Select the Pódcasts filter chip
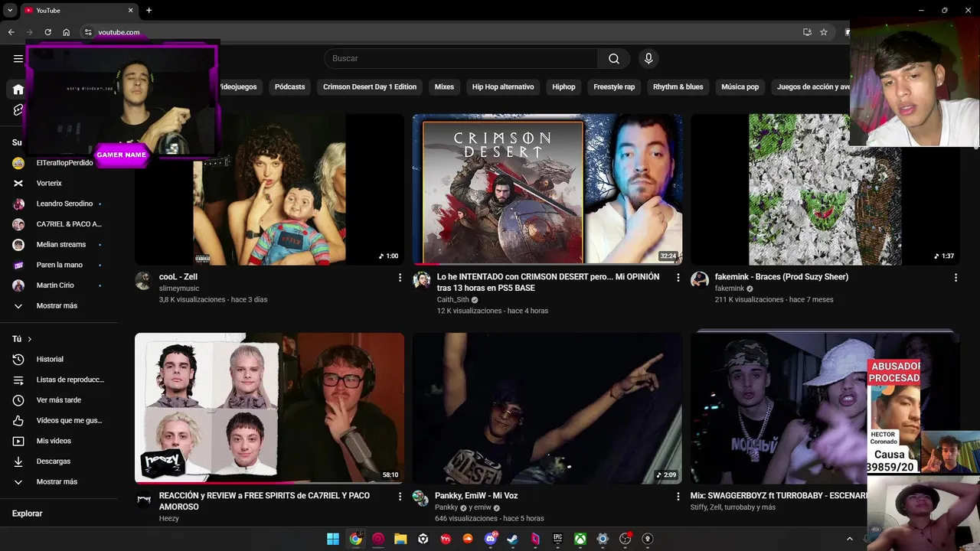980x551 pixels. [289, 86]
